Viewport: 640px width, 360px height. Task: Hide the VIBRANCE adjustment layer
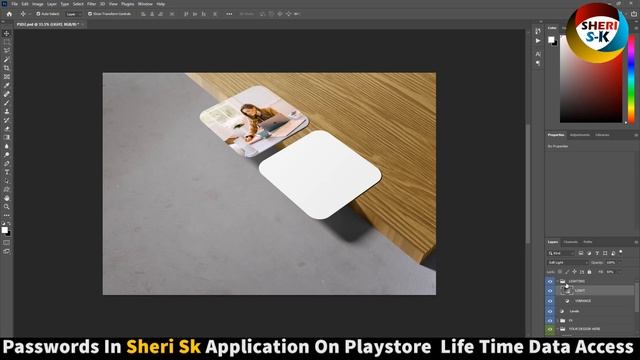click(550, 301)
